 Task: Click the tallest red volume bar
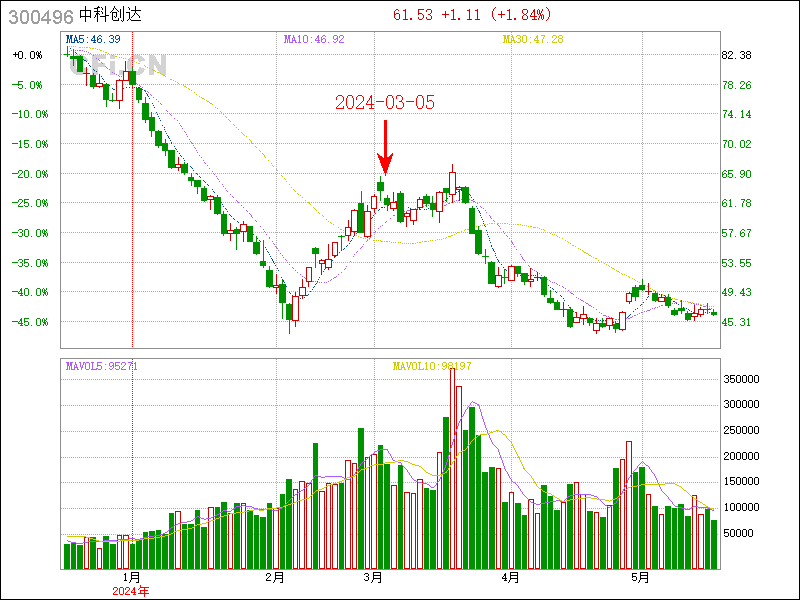click(451, 465)
